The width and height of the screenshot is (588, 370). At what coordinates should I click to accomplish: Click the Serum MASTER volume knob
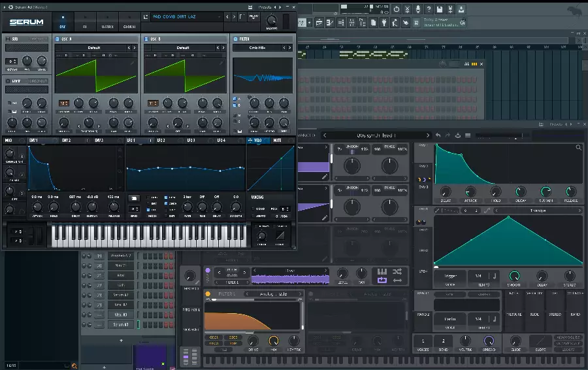click(x=272, y=20)
